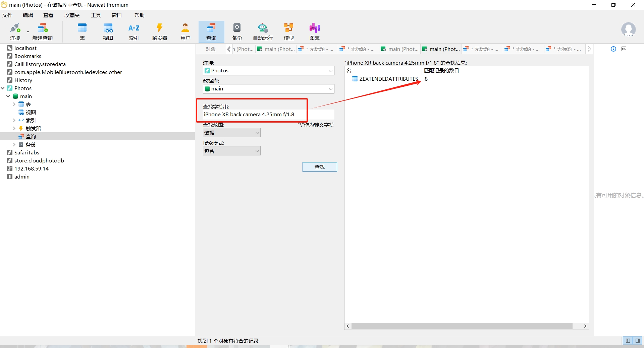Viewport: 644px width, 348px height.
Task: Open the View objects toolbar icon
Action: coord(108,32)
